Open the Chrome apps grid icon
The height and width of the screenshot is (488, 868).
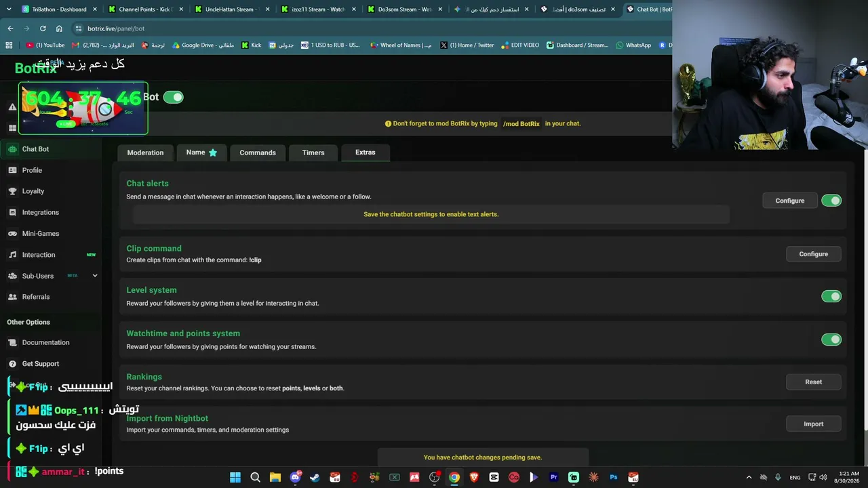[x=9, y=45]
